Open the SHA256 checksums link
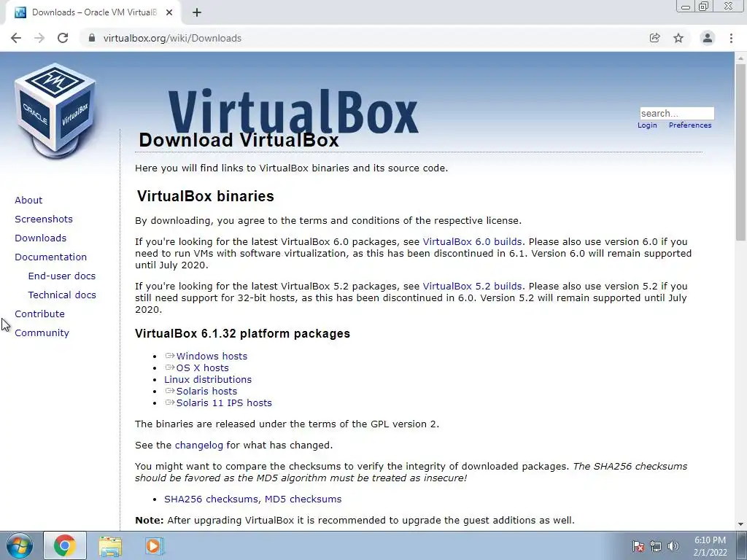Screen dimensions: 747x560 point(212,499)
